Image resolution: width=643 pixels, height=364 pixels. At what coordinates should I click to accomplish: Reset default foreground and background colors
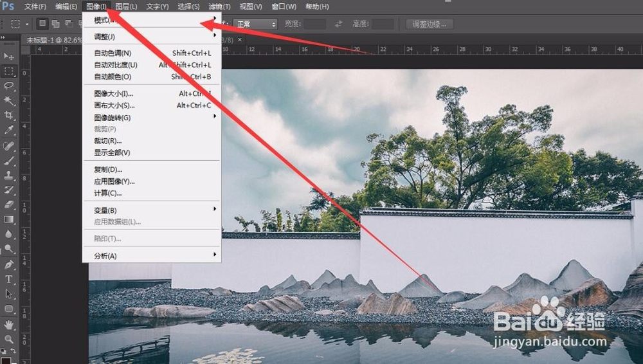tap(4, 351)
